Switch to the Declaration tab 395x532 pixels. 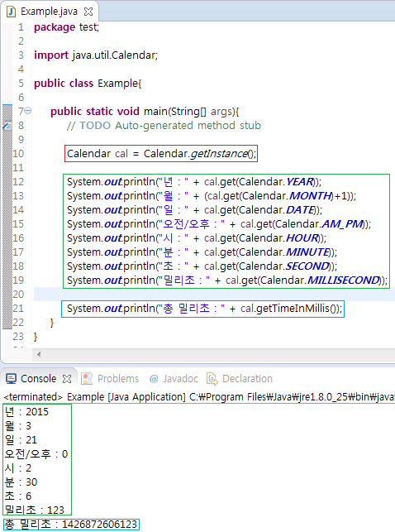coord(240,379)
